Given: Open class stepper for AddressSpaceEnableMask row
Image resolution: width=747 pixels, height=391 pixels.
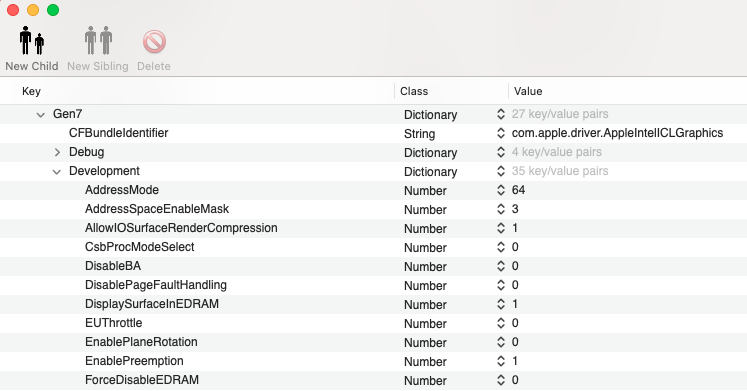Looking at the screenshot, I should pyautogui.click(x=501, y=210).
